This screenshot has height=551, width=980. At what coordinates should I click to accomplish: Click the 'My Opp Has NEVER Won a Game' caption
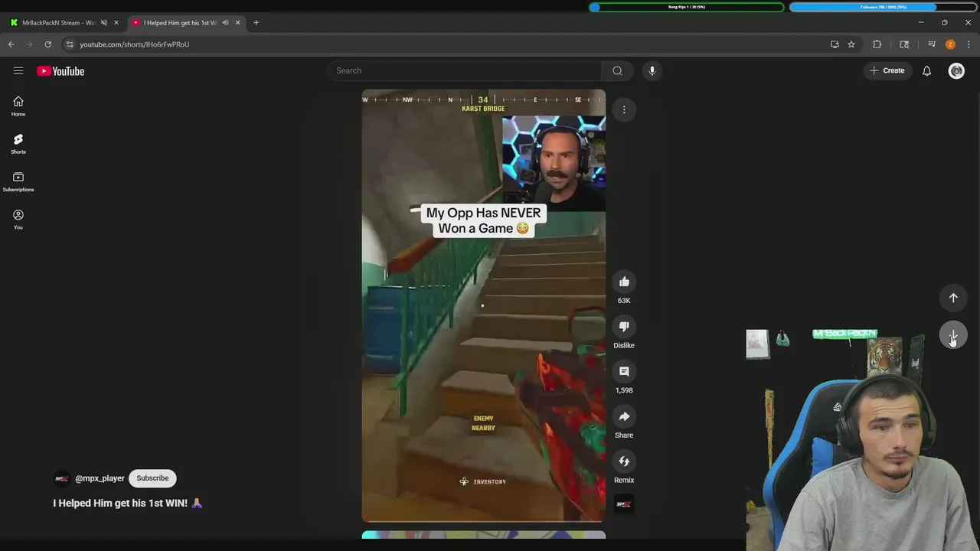(x=483, y=220)
